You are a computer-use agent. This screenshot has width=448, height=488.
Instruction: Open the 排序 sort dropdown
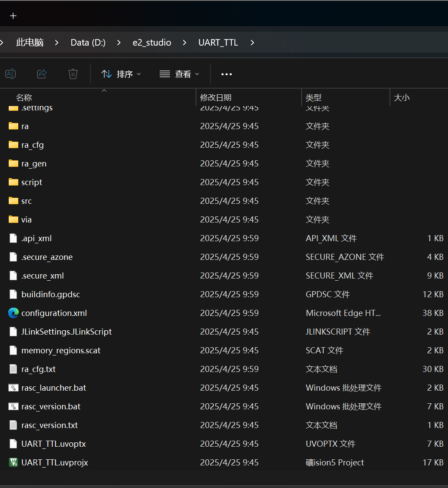tap(121, 74)
